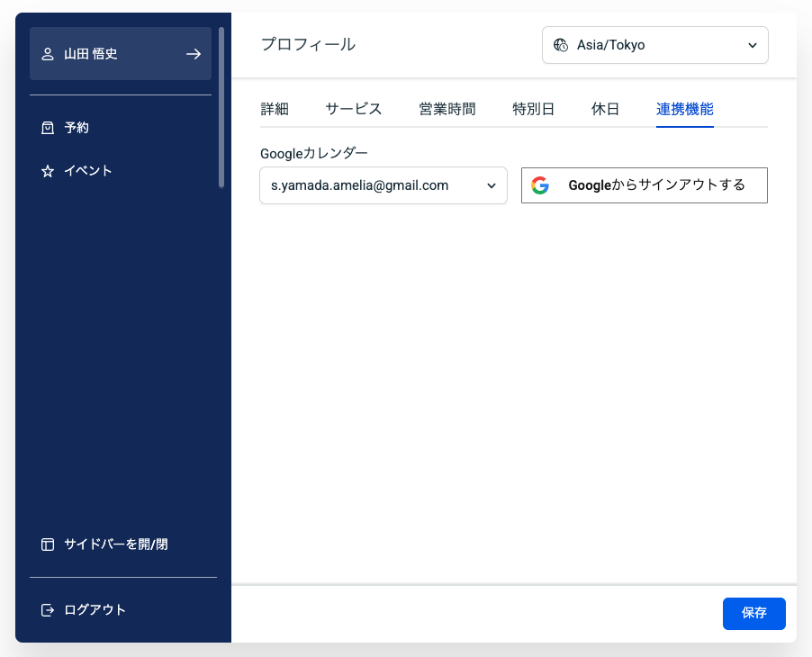
Task: Click the chevron in the Googleカレンダー account selector
Action: 492,185
